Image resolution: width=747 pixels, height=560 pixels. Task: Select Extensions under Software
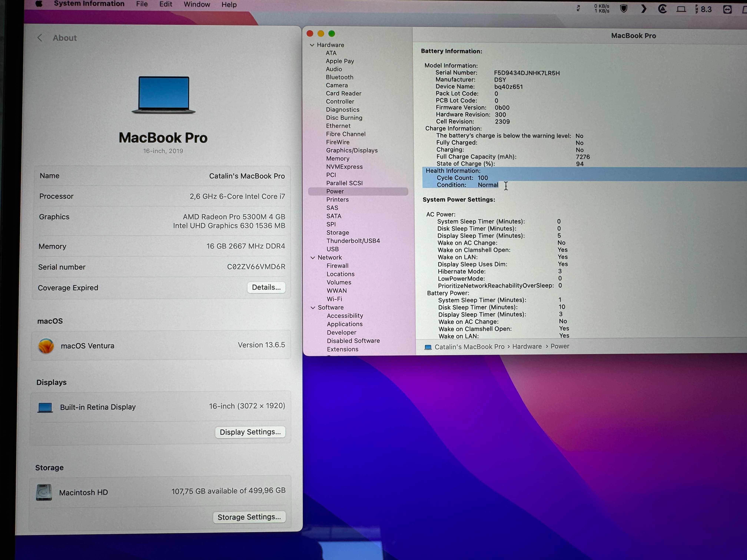342,349
